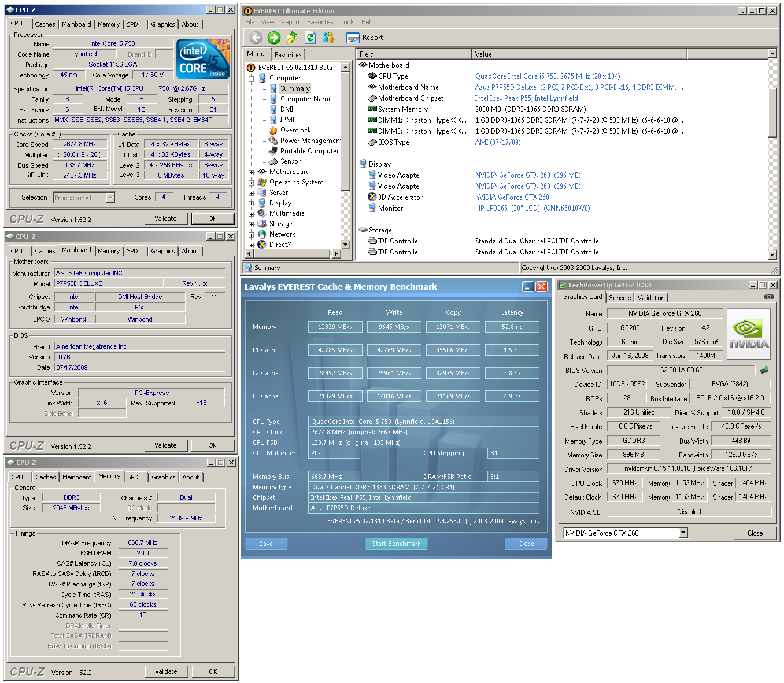Click the EVEREST tree vertical scrollbar thumb
The width and height of the screenshot is (784, 683).
coord(345,131)
